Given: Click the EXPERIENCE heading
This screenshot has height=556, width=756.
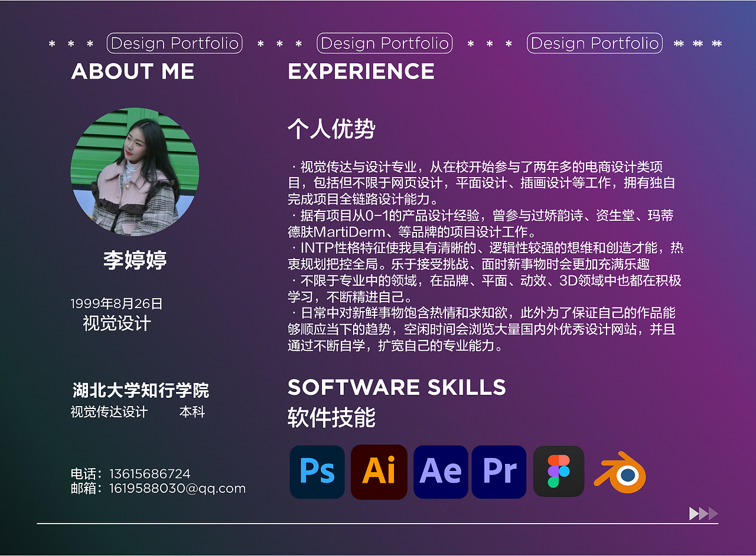Looking at the screenshot, I should tap(361, 71).
